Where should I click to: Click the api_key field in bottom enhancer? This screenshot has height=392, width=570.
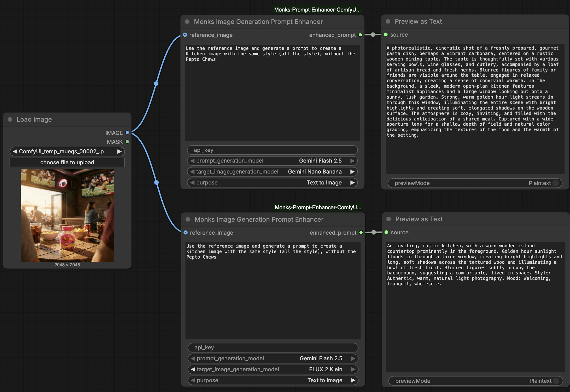pyautogui.click(x=273, y=348)
